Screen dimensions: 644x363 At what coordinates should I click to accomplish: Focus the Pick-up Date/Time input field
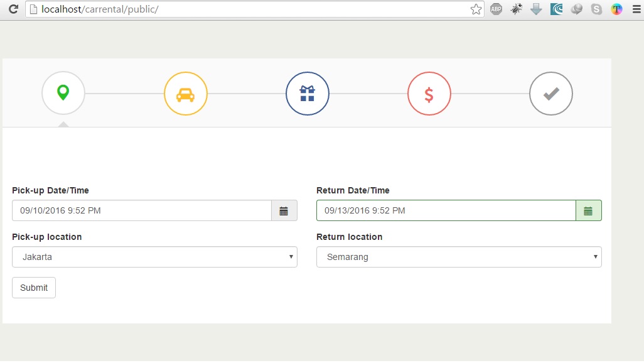click(x=142, y=210)
